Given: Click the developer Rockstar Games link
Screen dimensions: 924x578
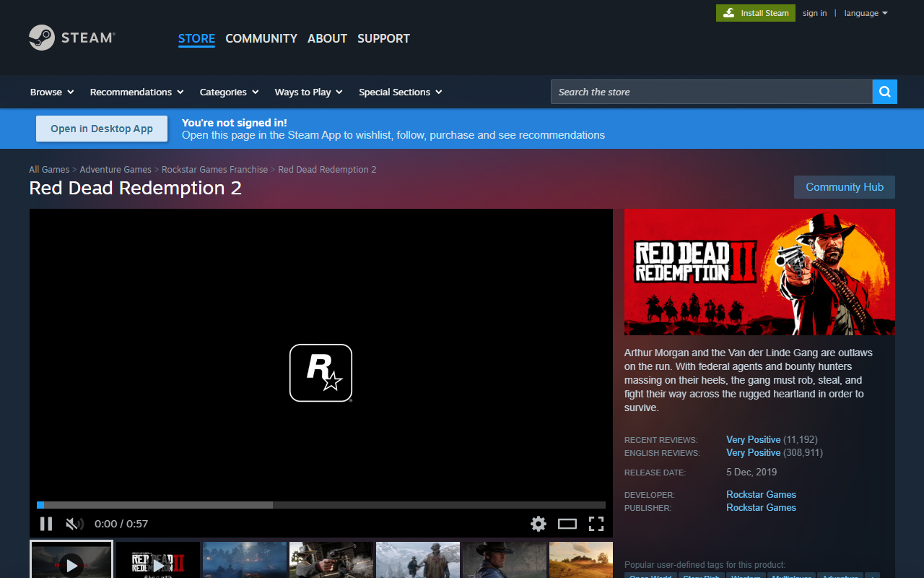Looking at the screenshot, I should click(x=761, y=494).
